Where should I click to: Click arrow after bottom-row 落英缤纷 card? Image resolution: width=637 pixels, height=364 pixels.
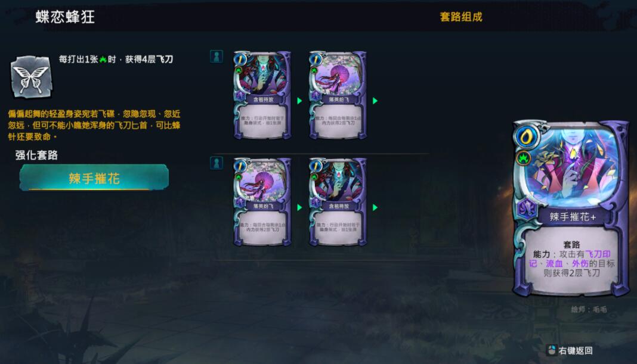click(299, 207)
